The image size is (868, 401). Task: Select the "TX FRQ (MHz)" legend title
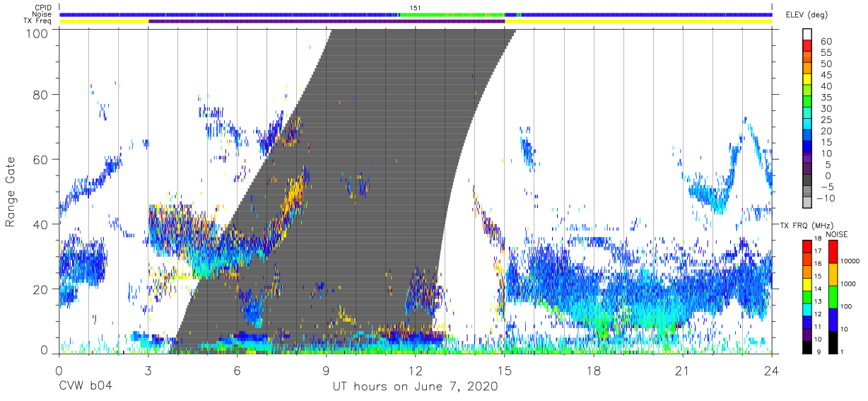[x=805, y=226]
